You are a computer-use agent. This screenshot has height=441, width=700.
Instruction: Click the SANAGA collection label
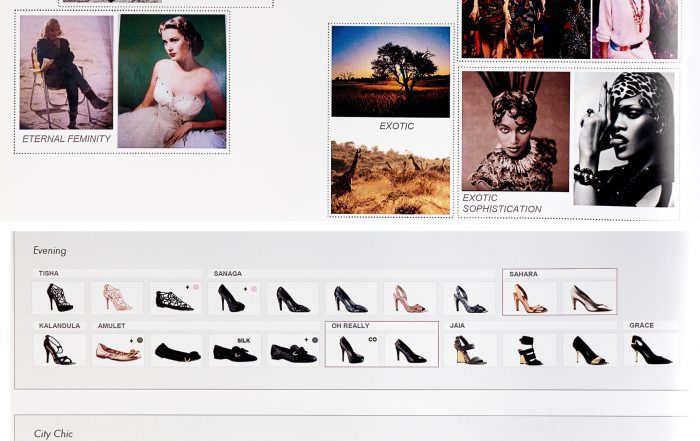pos(228,273)
